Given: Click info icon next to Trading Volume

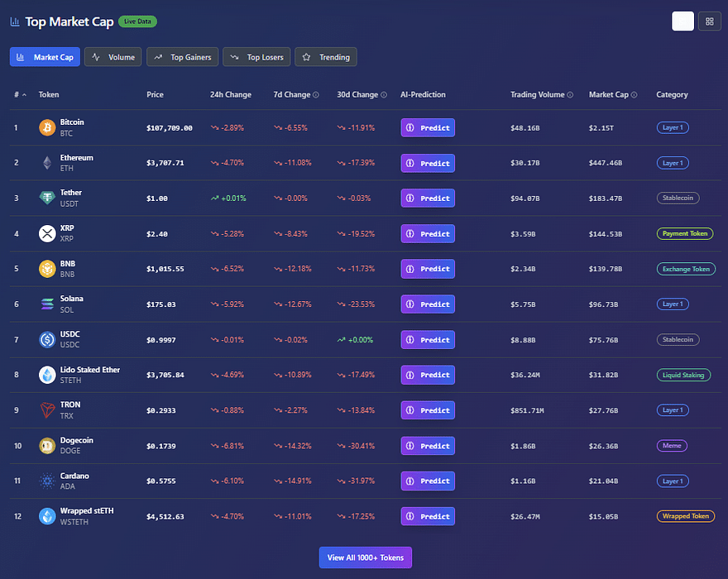Looking at the screenshot, I should coord(571,95).
